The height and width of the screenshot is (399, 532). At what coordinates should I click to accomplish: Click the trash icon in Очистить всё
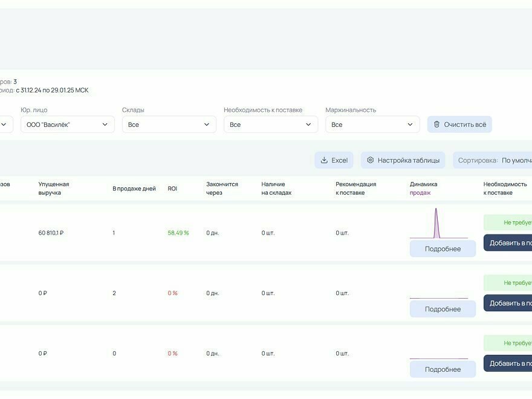tap(436, 125)
